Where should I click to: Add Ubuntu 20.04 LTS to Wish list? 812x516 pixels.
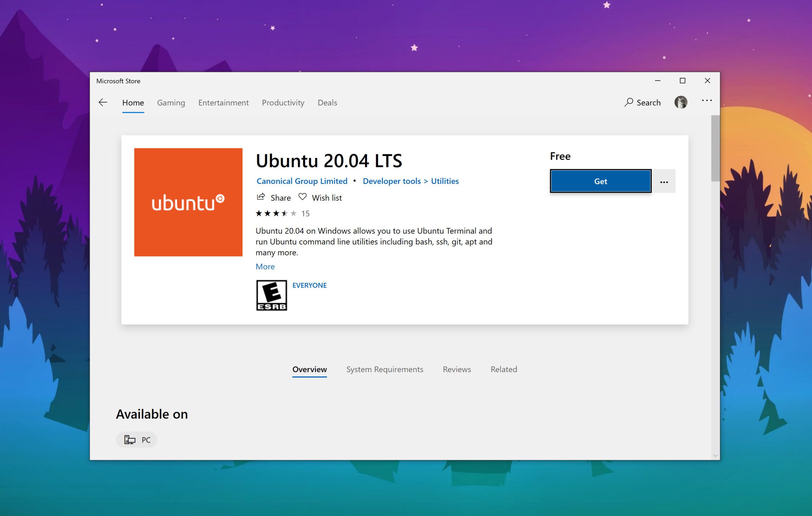tap(320, 197)
